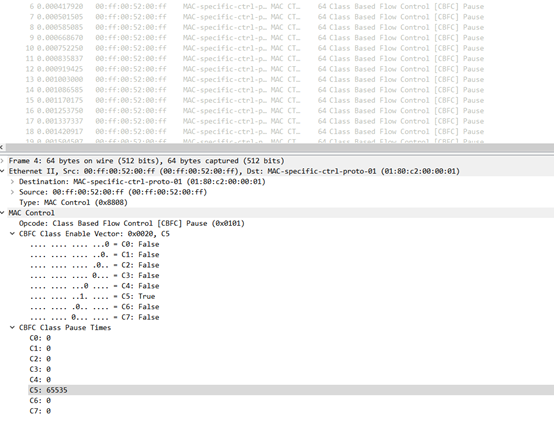The image size is (555, 428).
Task: Select pause time C0: 0
Action: 40,338
